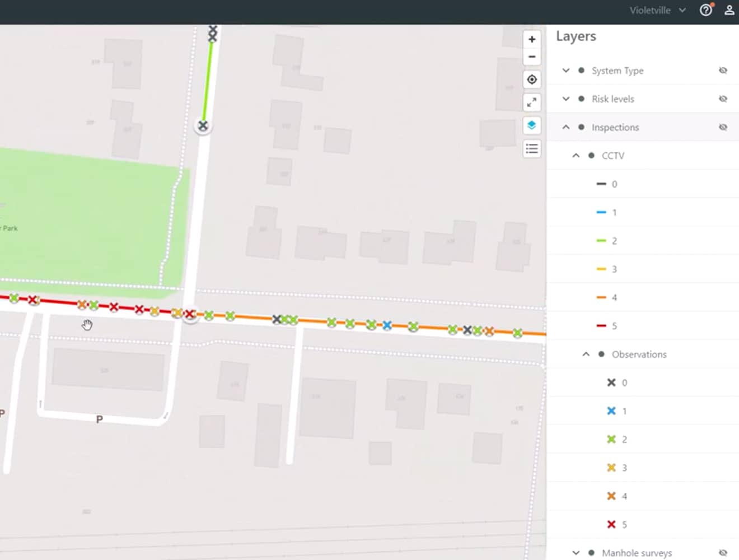Open the help question mark icon
Viewport: 739px width, 560px height.
coord(706,10)
